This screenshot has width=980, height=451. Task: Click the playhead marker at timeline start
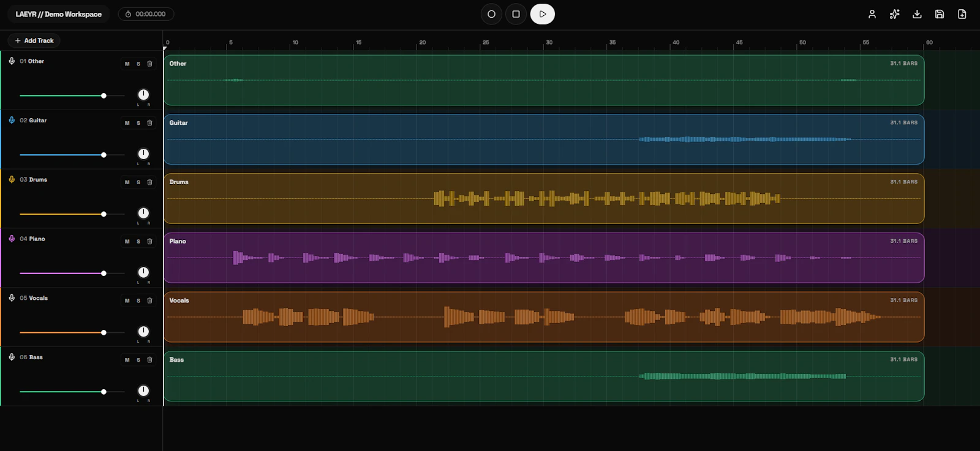165,48
